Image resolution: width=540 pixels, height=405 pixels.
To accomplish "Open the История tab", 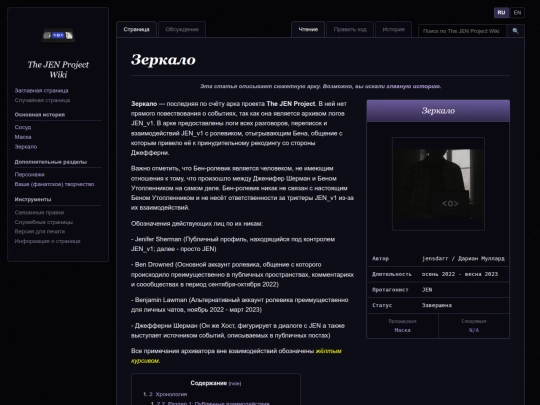I will coord(393,29).
